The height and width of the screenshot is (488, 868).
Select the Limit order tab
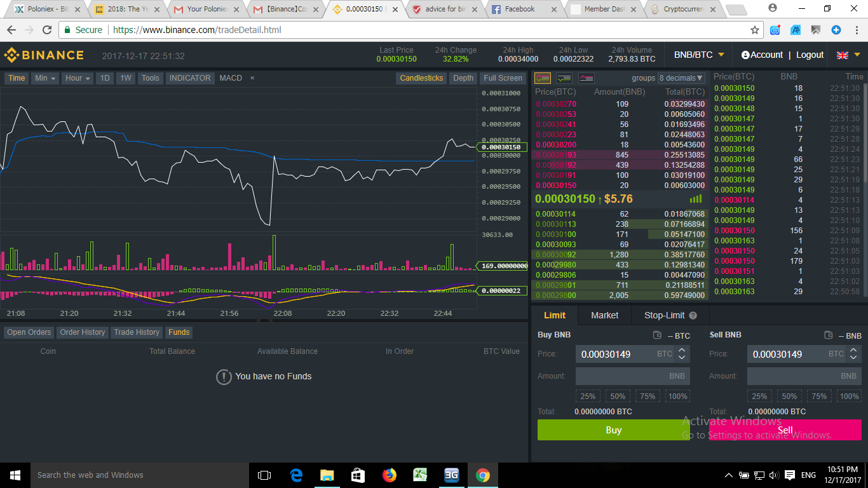(x=555, y=315)
